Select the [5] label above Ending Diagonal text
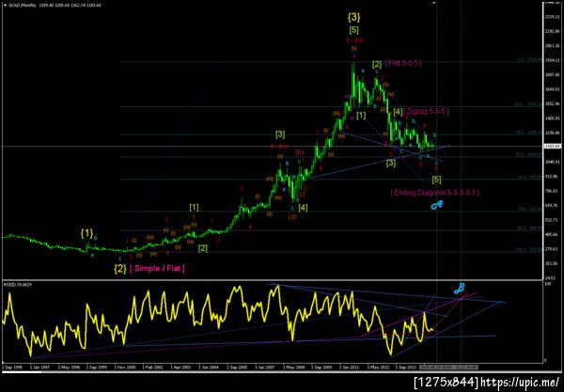Image resolution: width=564 pixels, height=392 pixels. [436, 180]
